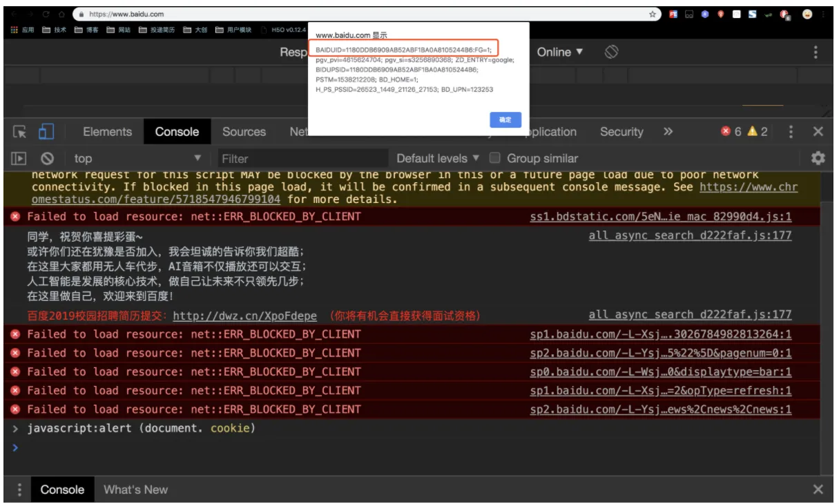Switch to the Elements tab
Image resolution: width=839 pixels, height=504 pixels.
tap(107, 131)
